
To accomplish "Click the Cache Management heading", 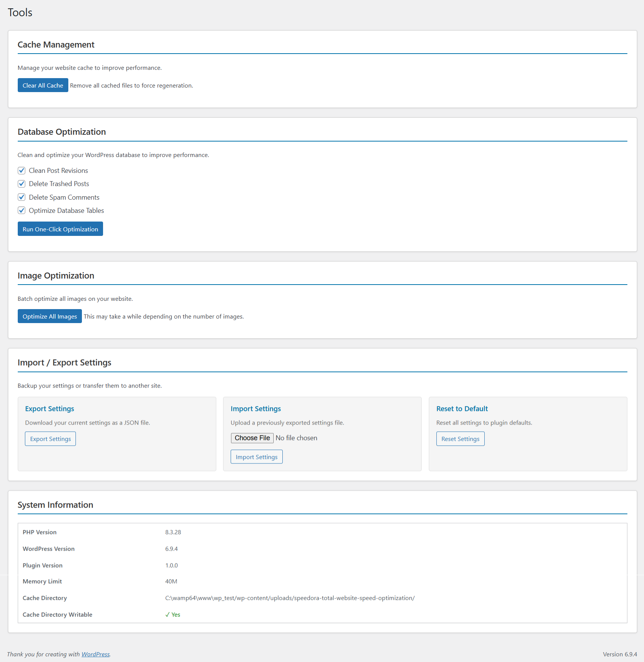I will coord(56,45).
